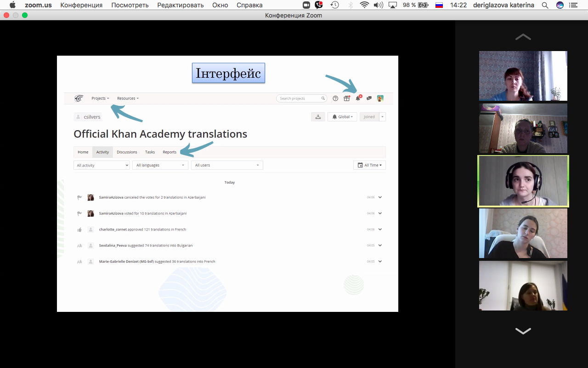588x368 pixels.
Task: Open the Projects dropdown
Action: coord(100,98)
